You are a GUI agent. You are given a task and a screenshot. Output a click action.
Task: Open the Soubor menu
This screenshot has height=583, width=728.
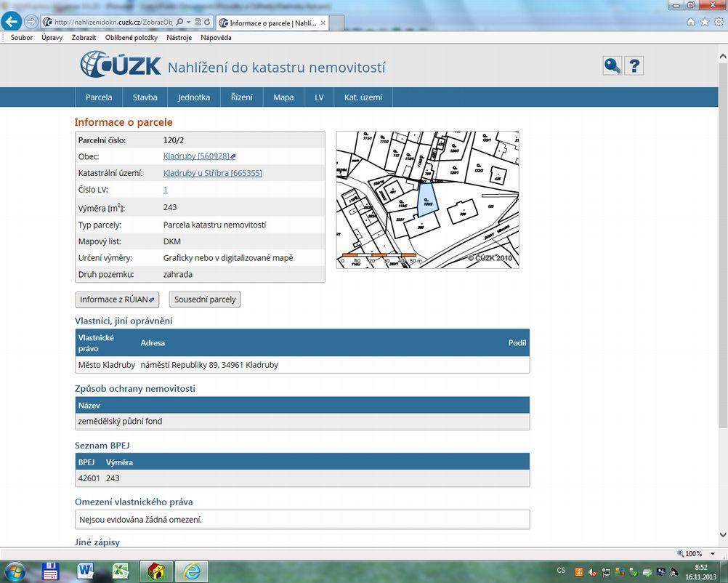tap(21, 38)
